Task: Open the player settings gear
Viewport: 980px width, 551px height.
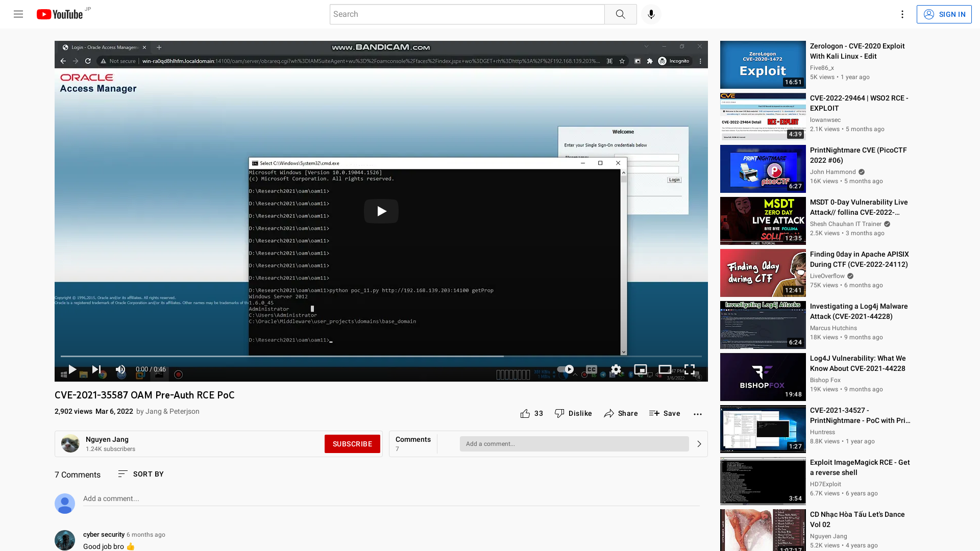Action: (x=616, y=369)
